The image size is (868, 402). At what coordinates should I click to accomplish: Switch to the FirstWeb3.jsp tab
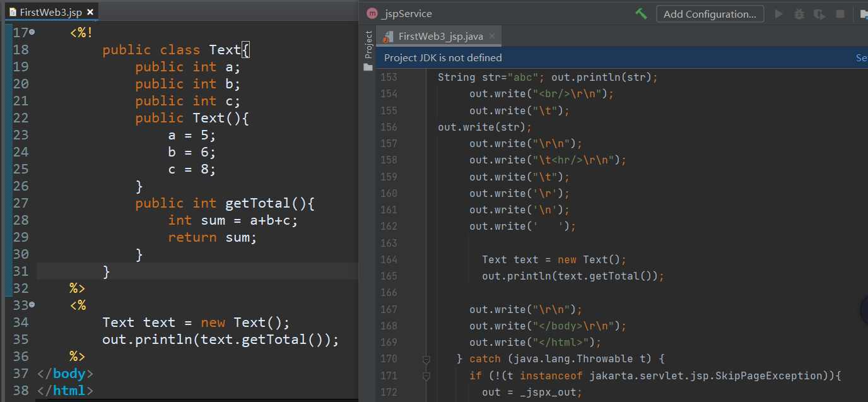[x=50, y=12]
